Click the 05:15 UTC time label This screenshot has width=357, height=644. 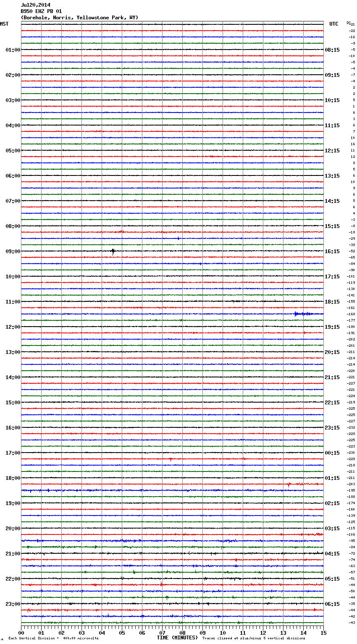point(332,579)
